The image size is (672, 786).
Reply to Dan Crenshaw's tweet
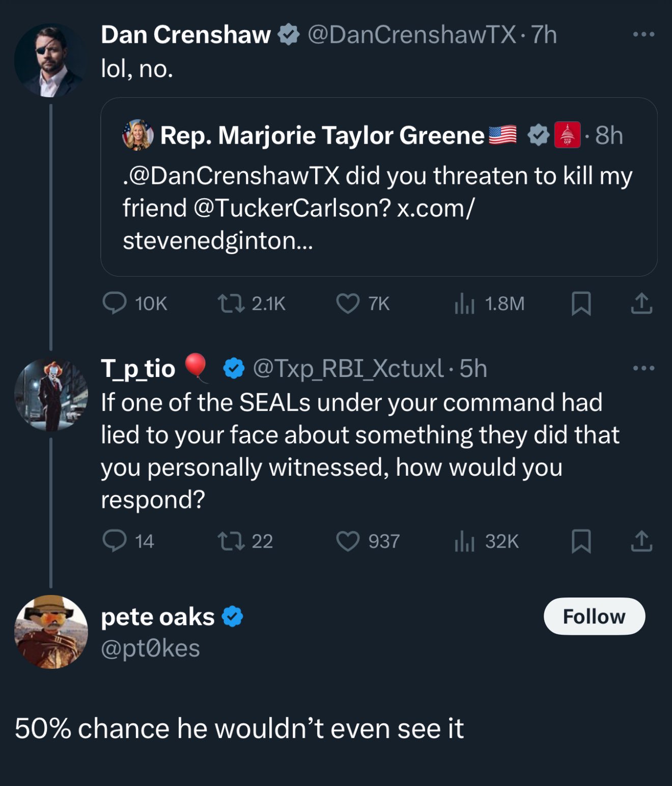[115, 303]
